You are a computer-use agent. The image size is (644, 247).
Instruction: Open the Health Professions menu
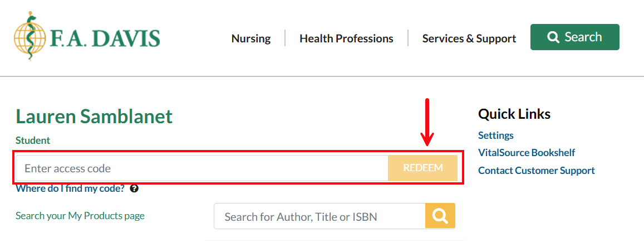pos(346,38)
